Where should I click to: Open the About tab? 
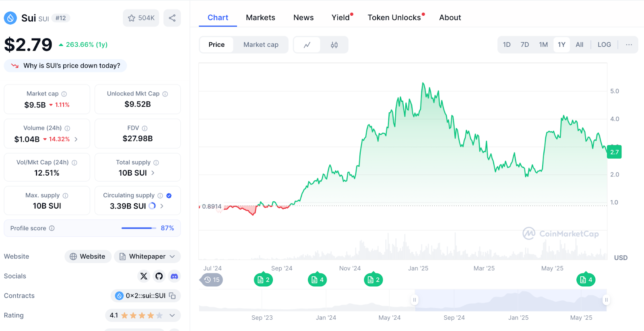[x=450, y=18]
